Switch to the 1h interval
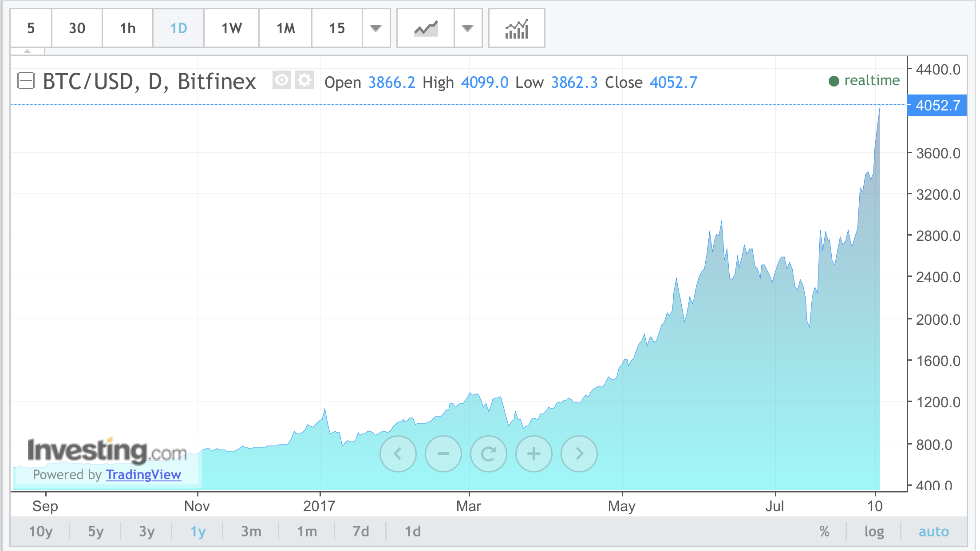Screen dimensions: 980x551 coord(128,28)
